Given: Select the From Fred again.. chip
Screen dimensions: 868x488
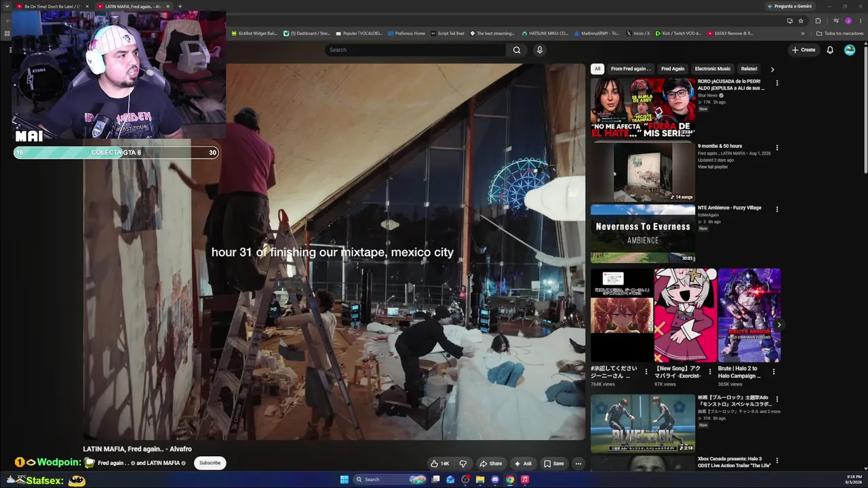Looking at the screenshot, I should tap(631, 68).
